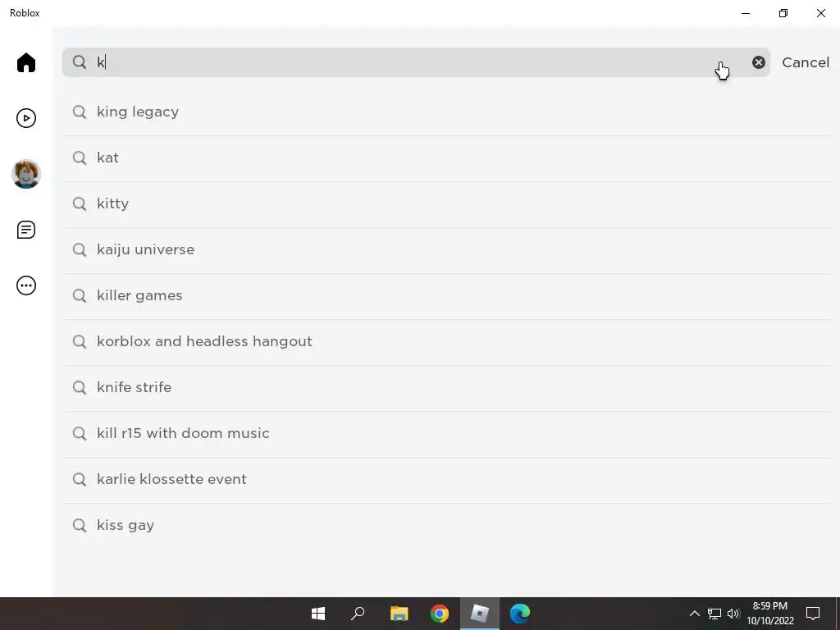
Task: Pick the 'kaiju universe' suggestion
Action: (446, 250)
